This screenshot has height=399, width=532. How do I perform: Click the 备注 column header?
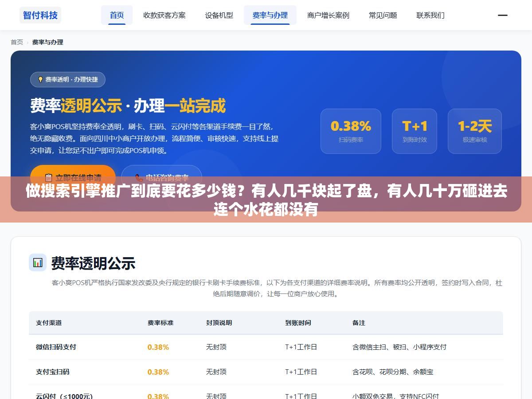tap(359, 323)
